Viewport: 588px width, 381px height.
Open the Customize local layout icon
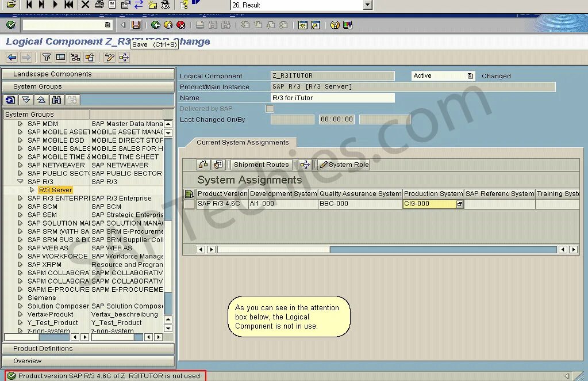(348, 25)
